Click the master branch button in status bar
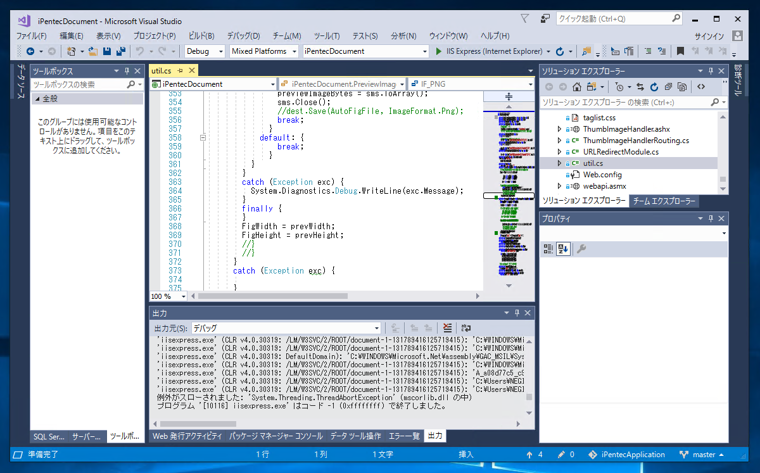The width and height of the screenshot is (760, 473). (x=702, y=455)
